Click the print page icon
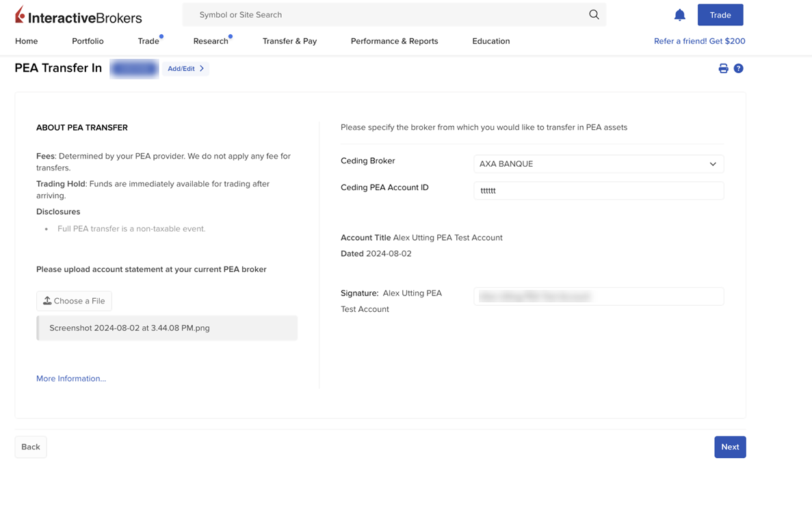Viewport: 812px width, 532px height. [x=724, y=68]
